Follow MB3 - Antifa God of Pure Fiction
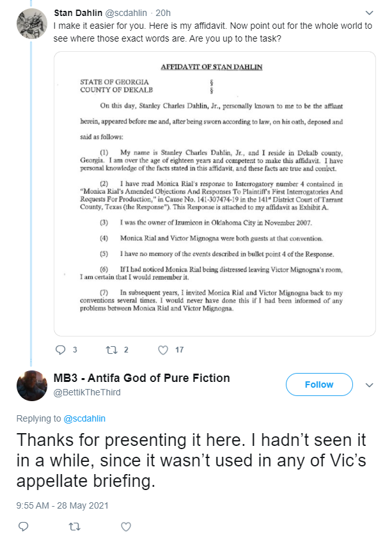The height and width of the screenshot is (547, 392). [319, 384]
